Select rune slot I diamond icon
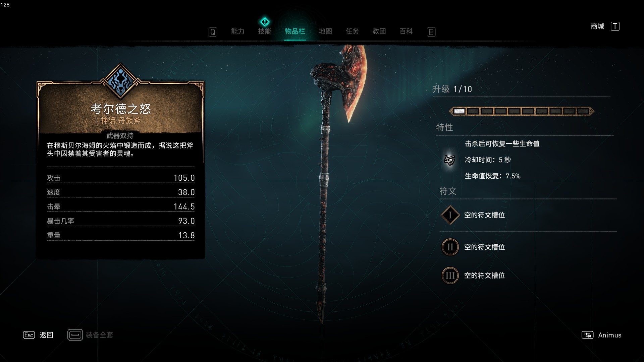The image size is (644, 362). tap(450, 215)
